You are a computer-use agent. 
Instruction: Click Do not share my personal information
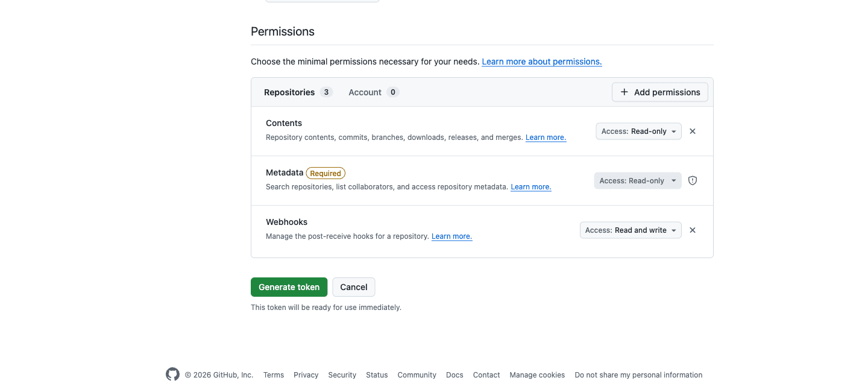tap(639, 375)
